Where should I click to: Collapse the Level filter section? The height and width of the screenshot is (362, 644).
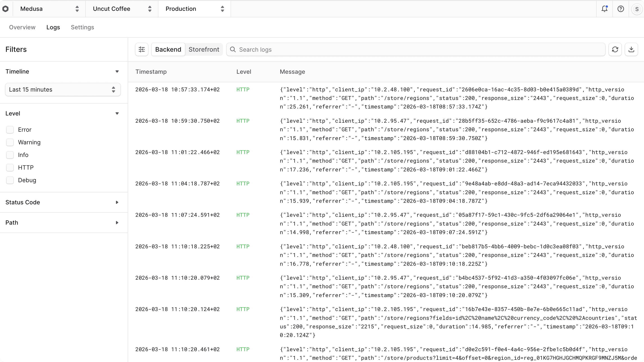[117, 113]
